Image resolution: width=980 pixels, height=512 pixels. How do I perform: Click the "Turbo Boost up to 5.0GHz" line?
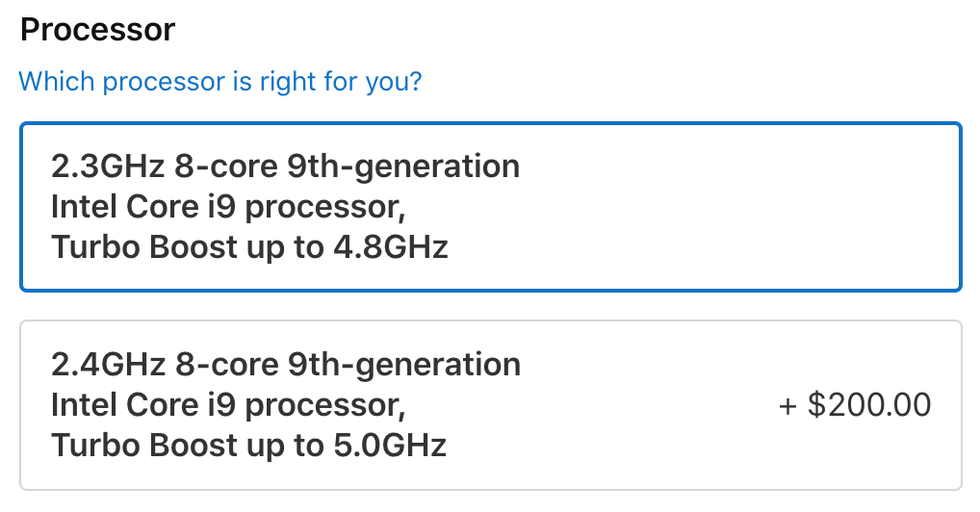coord(249,446)
